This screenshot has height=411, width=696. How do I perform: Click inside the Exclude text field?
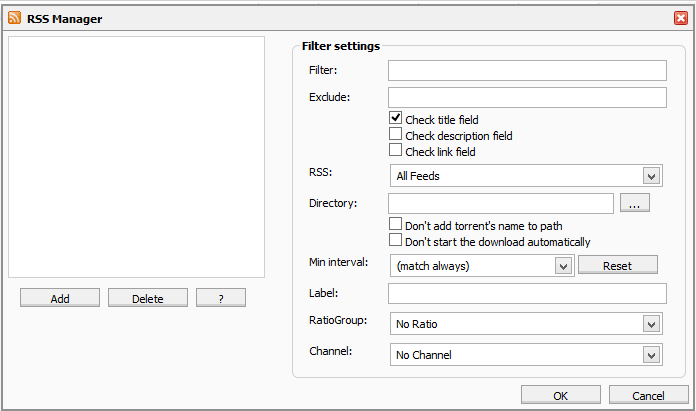(527, 97)
